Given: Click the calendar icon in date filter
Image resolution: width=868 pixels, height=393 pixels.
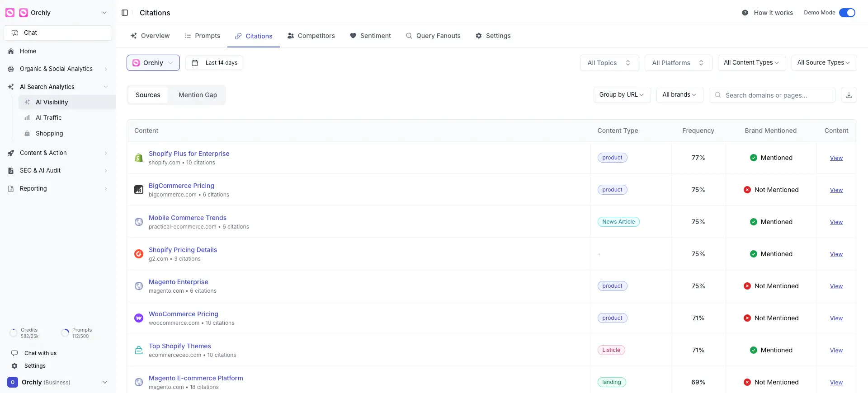Looking at the screenshot, I should (x=195, y=63).
